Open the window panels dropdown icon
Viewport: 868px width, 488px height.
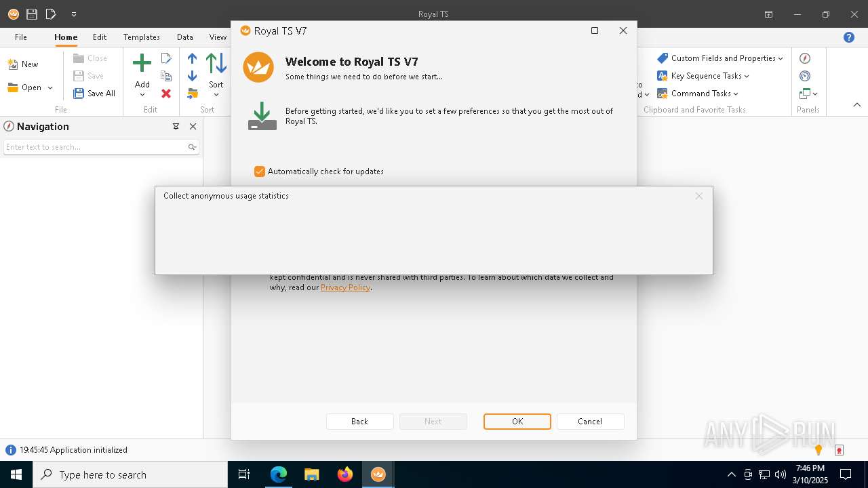(x=808, y=94)
